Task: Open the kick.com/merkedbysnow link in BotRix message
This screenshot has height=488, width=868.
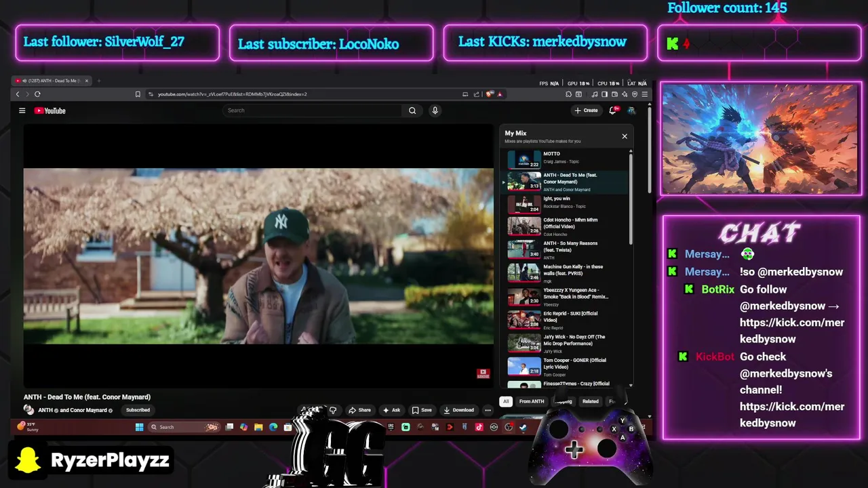Action: point(792,331)
